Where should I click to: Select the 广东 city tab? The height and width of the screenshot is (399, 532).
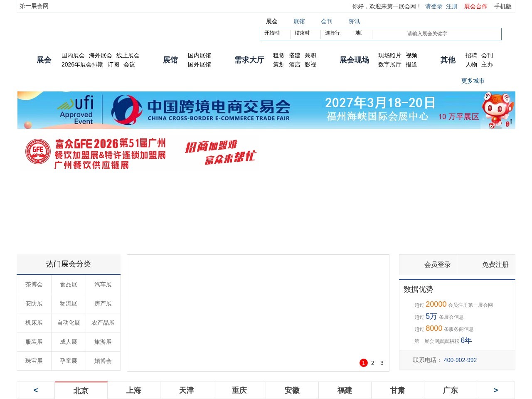(451, 390)
